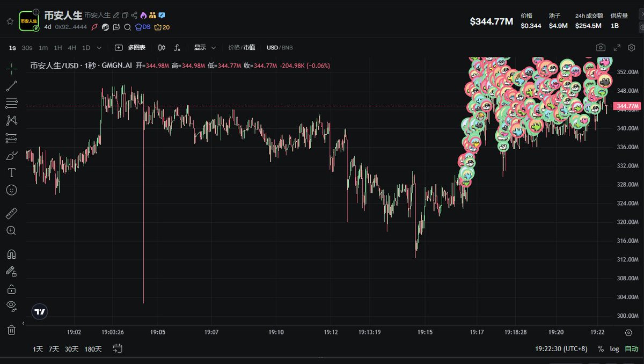
Task: Open time axis settings gear at bottom right
Action: pyautogui.click(x=628, y=333)
